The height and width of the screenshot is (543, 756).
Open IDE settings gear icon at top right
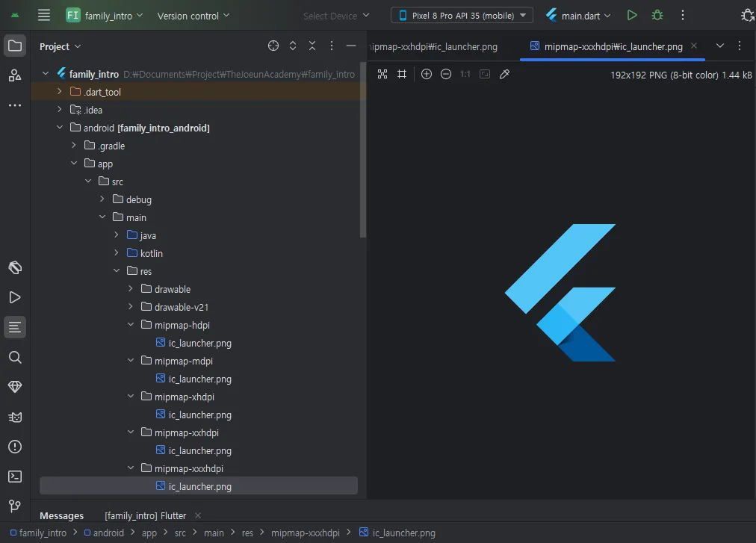(748, 16)
